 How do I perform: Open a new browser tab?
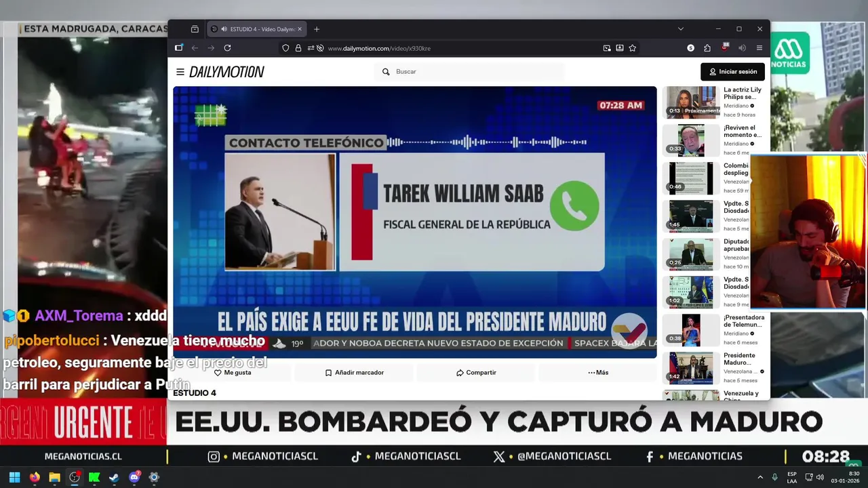316,29
